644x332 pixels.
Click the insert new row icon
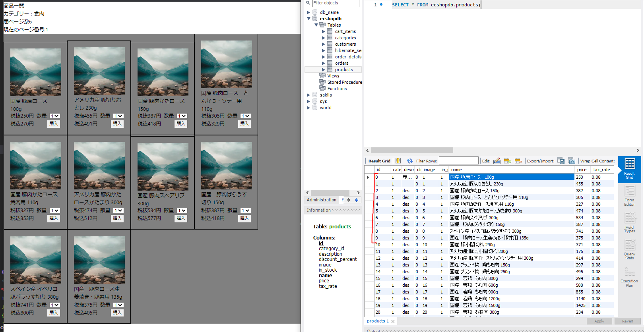pyautogui.click(x=508, y=161)
